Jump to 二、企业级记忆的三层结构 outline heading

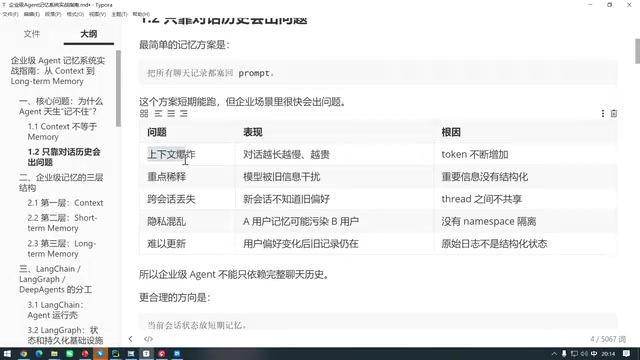click(61, 182)
